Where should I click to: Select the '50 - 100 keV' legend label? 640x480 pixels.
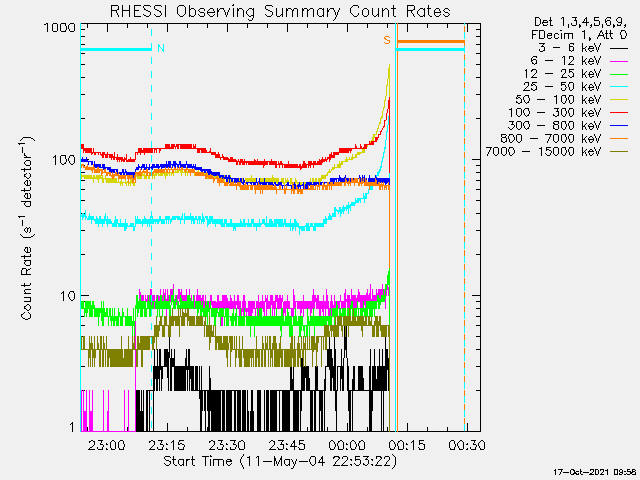(x=558, y=100)
